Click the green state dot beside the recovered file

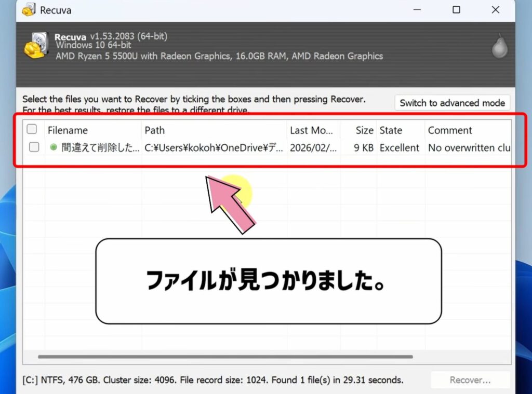(x=52, y=147)
